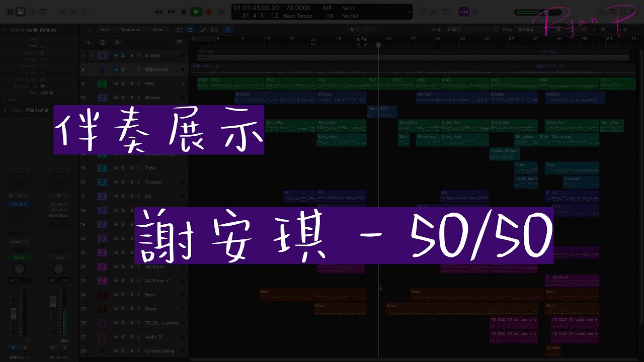This screenshot has width=644, height=362.
Task: Toggle the Inspector panel icon
Action: 21,12
